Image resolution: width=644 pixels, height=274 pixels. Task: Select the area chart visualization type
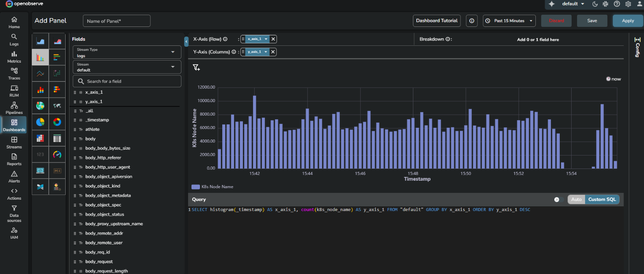(40, 41)
